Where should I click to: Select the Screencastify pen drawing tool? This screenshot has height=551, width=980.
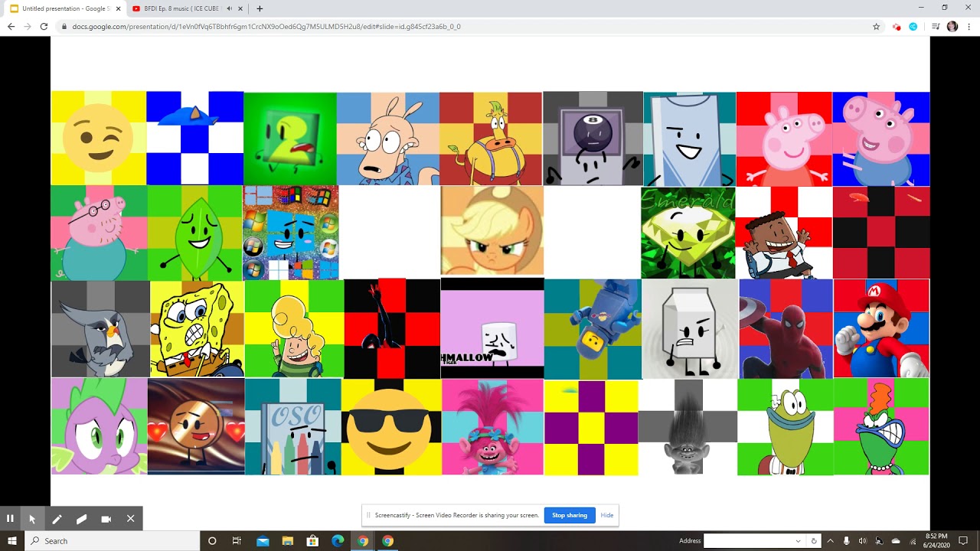(x=57, y=518)
